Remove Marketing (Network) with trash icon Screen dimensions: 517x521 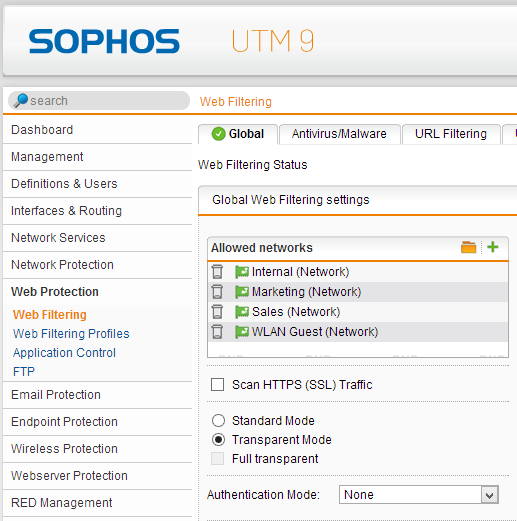217,292
